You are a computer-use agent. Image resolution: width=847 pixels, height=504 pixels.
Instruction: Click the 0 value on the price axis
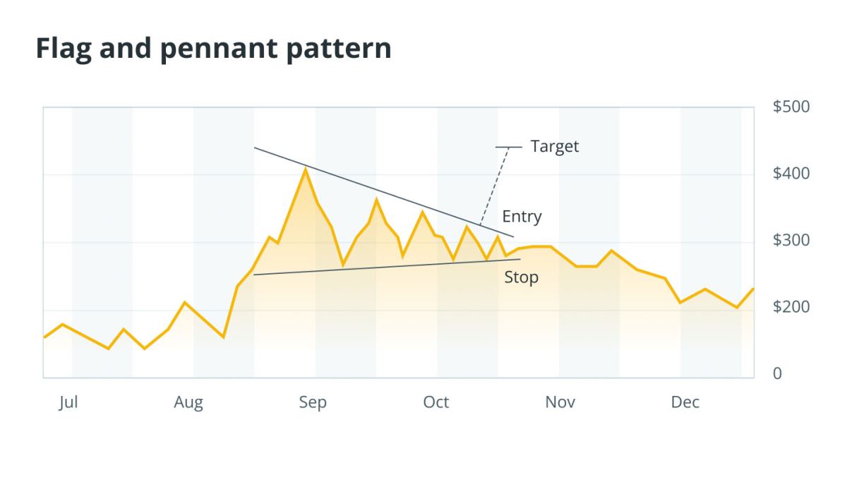coord(777,374)
